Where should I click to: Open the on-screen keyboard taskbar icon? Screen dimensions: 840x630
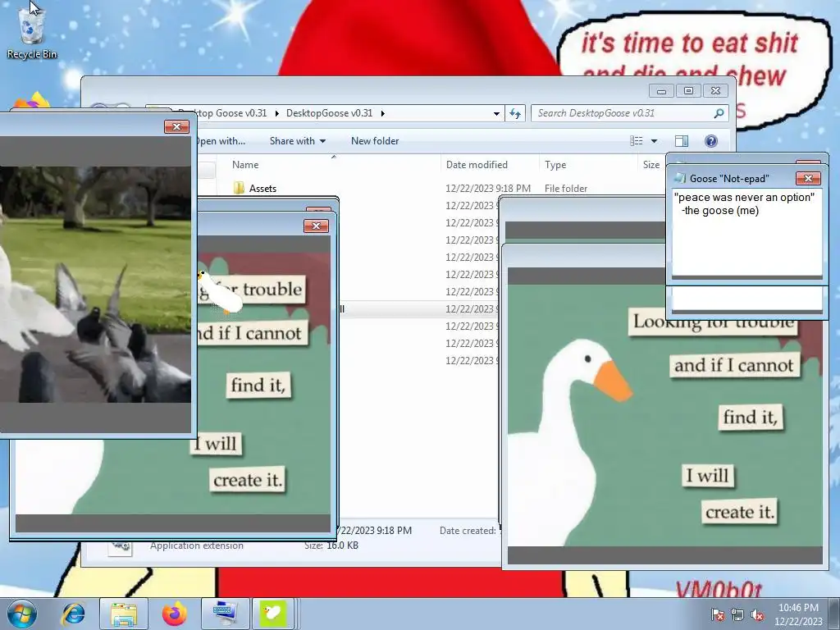pyautogui.click(x=225, y=614)
